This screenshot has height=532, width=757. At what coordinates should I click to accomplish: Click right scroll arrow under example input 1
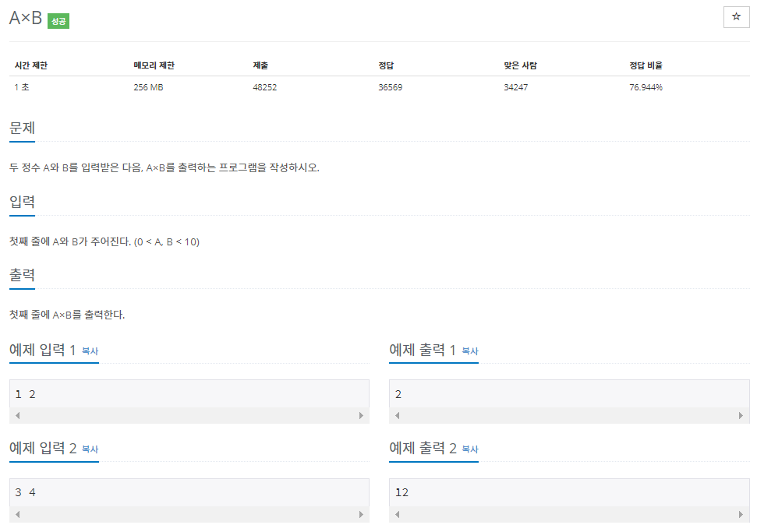(x=361, y=415)
